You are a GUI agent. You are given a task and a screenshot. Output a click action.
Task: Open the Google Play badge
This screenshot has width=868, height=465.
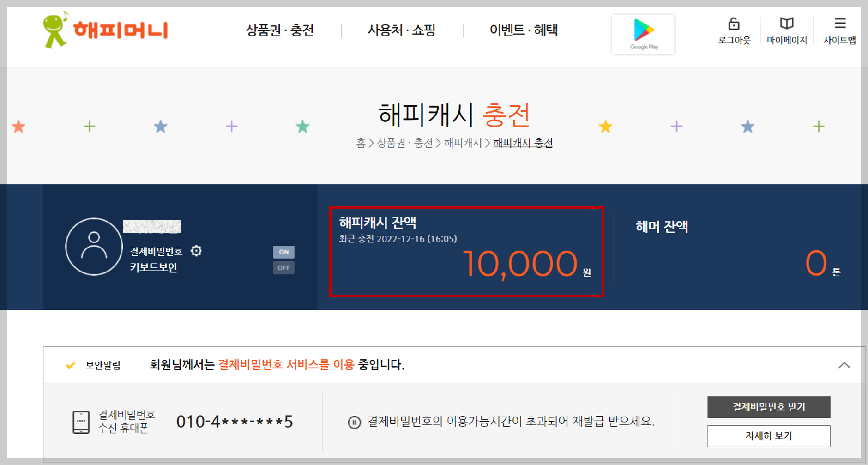point(644,34)
